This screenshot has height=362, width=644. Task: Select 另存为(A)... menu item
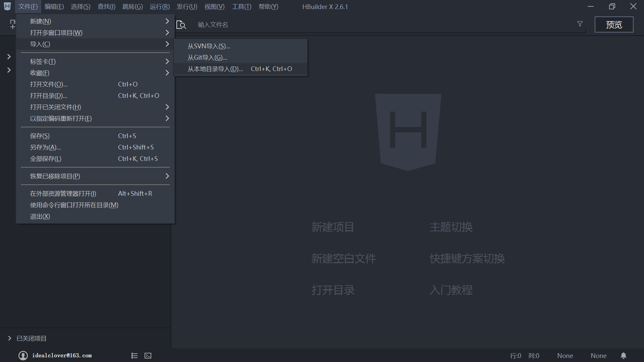point(46,147)
